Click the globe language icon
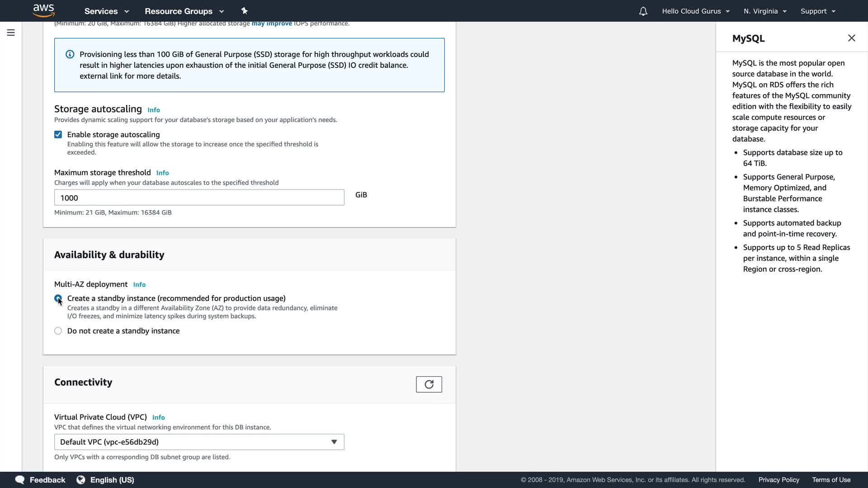This screenshot has width=868, height=488. [81, 480]
